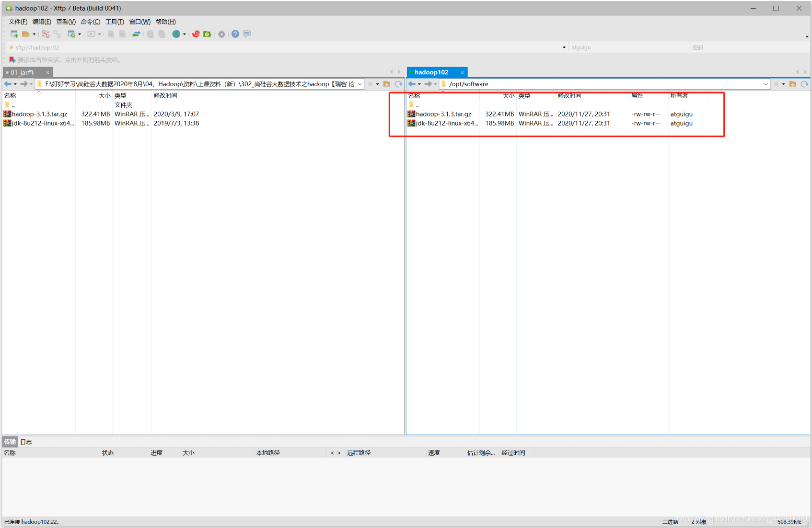The image size is (812, 528).
Task: Open the 编辑(E) menu
Action: (42, 22)
